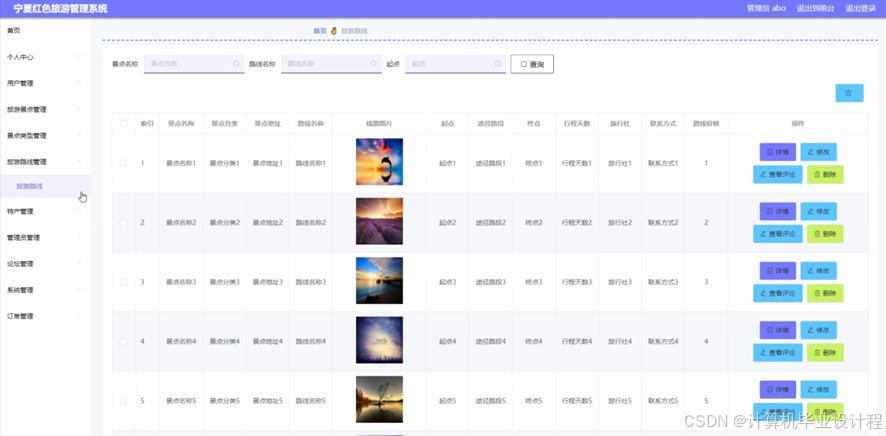Viewport: 886px width, 436px height.
Task: Open the seaside dusk route image in row 3
Action: pos(379,280)
